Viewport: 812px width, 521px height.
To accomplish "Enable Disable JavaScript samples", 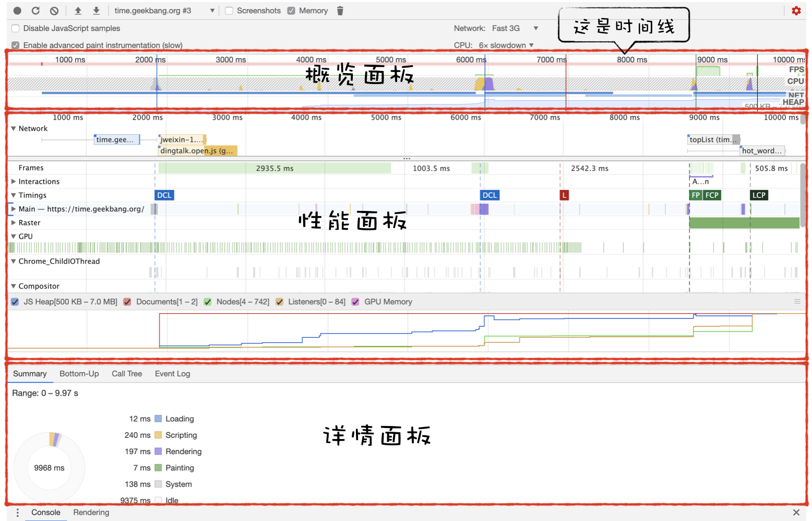I will 15,28.
